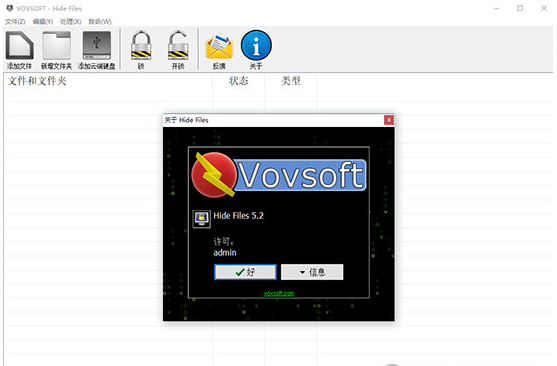Click the 许可 license label
557x366 pixels.
[x=223, y=242]
